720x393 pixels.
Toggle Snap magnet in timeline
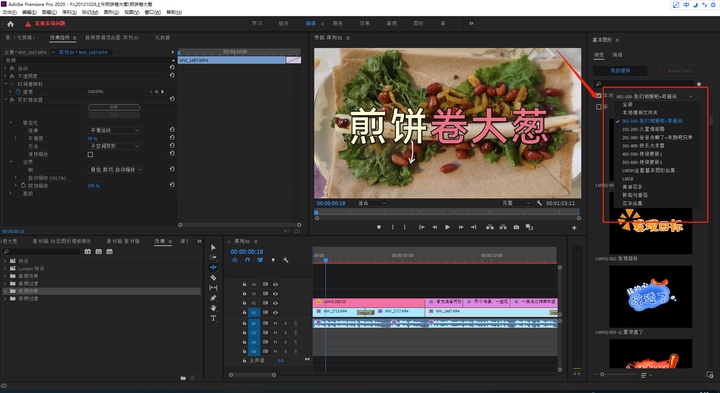247,260
